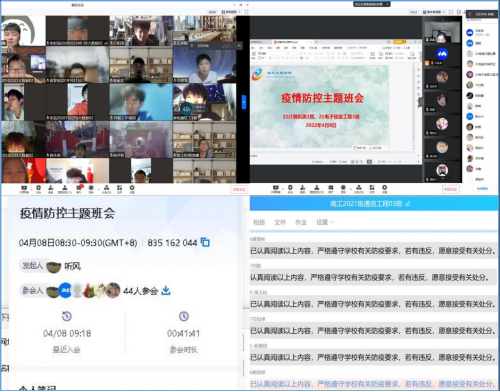500x392 pixels.
Task: Start recording in the screen-share meeting toolbar
Action: [x=343, y=189]
